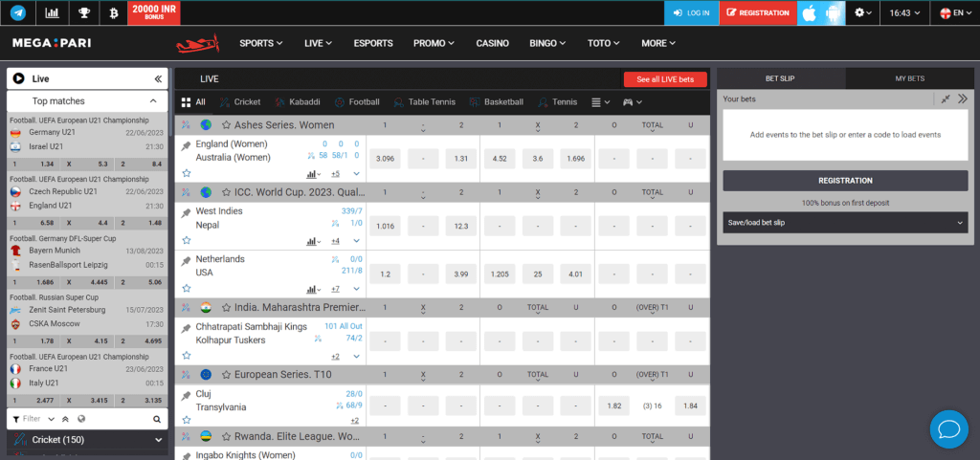Collapse the Top matches section
980x460 pixels.
click(x=153, y=100)
